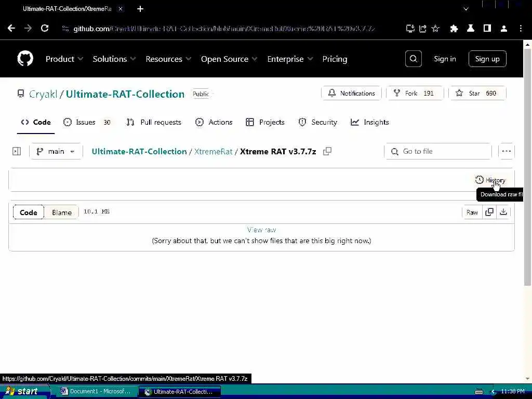
Task: Open the browser extensions puzzle icon
Action: point(454,29)
